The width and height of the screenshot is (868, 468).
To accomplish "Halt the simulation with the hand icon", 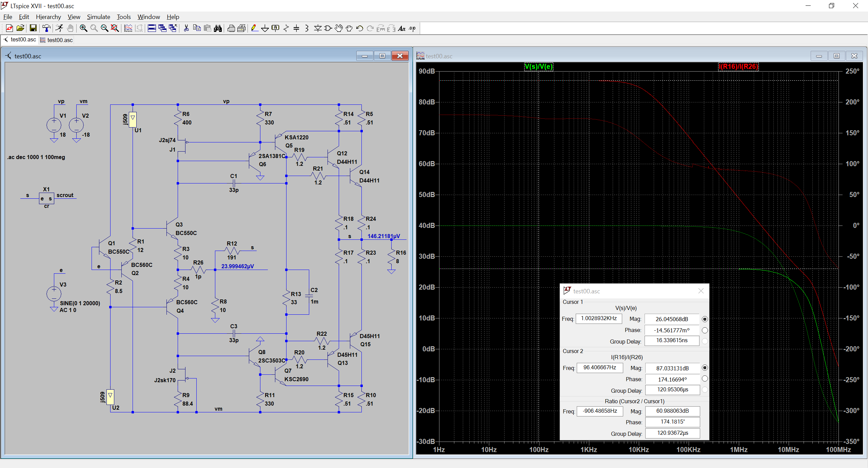I will 70,28.
